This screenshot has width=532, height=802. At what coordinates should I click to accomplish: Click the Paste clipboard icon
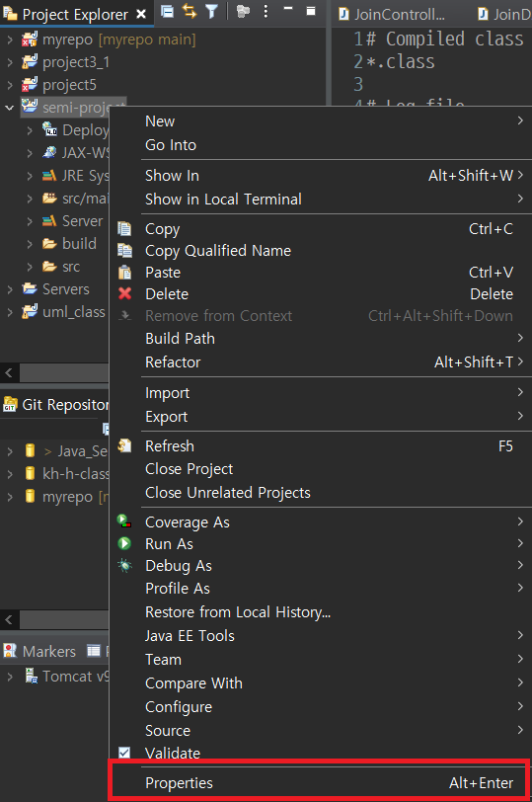click(x=124, y=273)
